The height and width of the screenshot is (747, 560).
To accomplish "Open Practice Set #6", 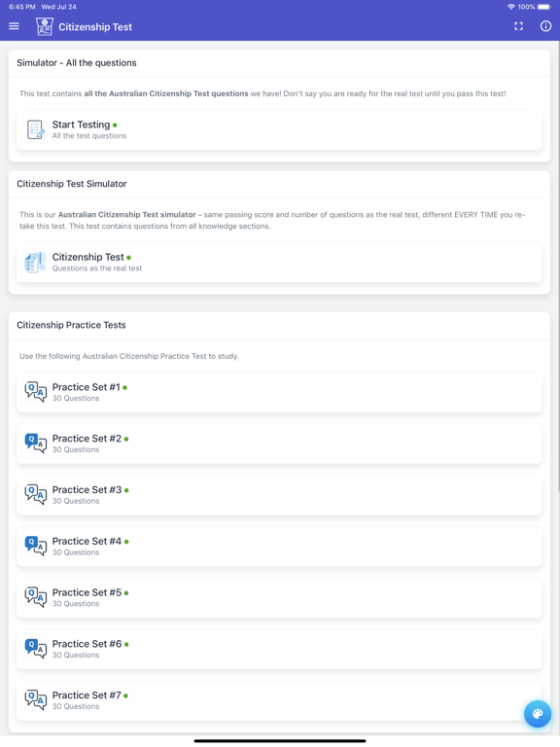I will [280, 650].
